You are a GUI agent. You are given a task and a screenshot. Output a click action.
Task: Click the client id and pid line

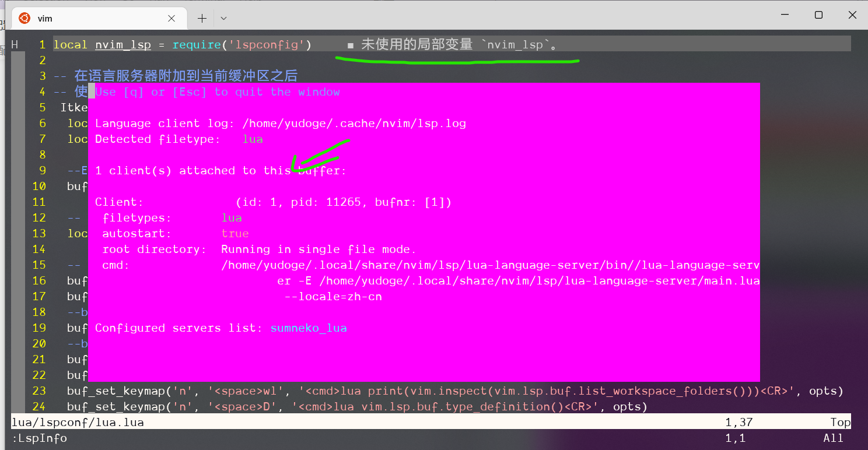tap(344, 202)
